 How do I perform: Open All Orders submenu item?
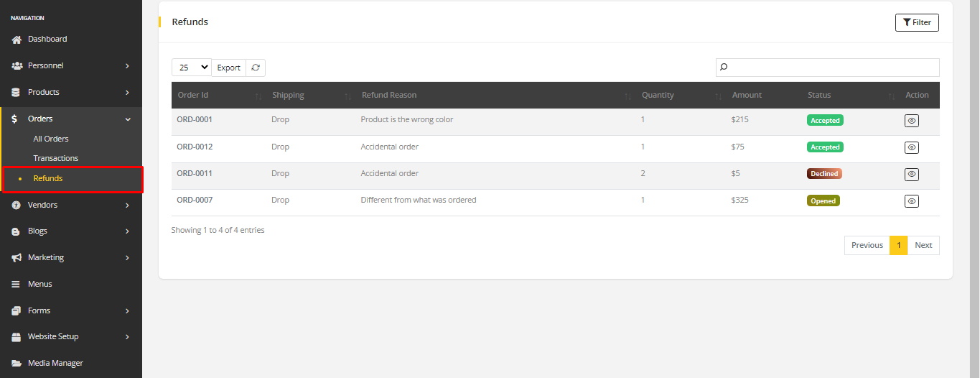[x=51, y=139]
